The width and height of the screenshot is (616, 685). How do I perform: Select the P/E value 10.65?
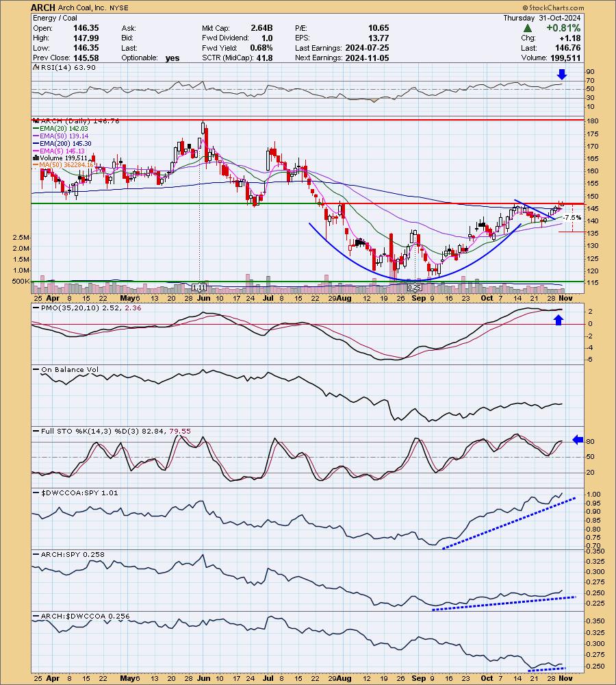point(378,28)
